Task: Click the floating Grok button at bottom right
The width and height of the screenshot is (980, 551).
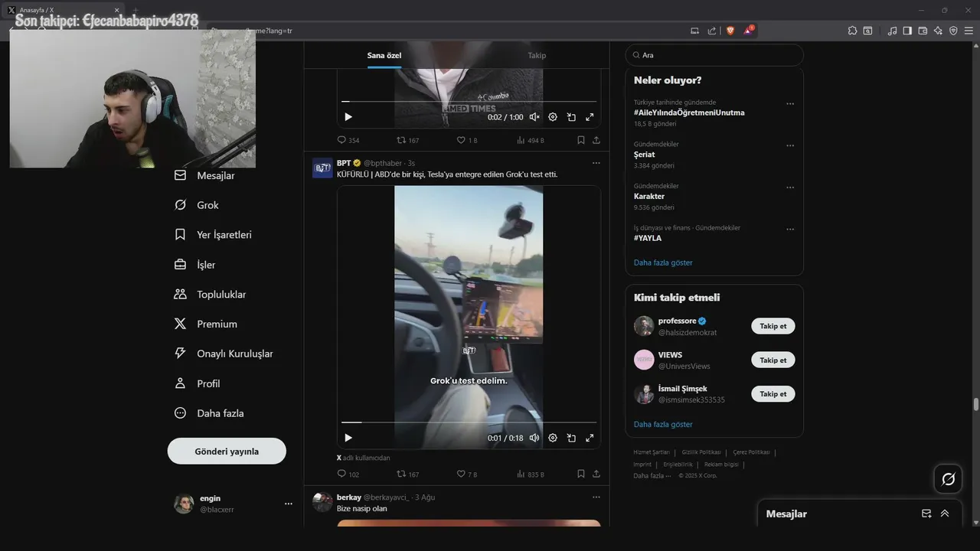Action: tap(949, 479)
